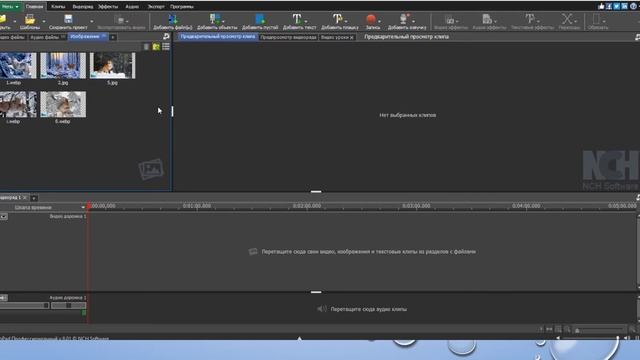Add a new sequence with the plus button
The height and width of the screenshot is (360, 640).
34,198
